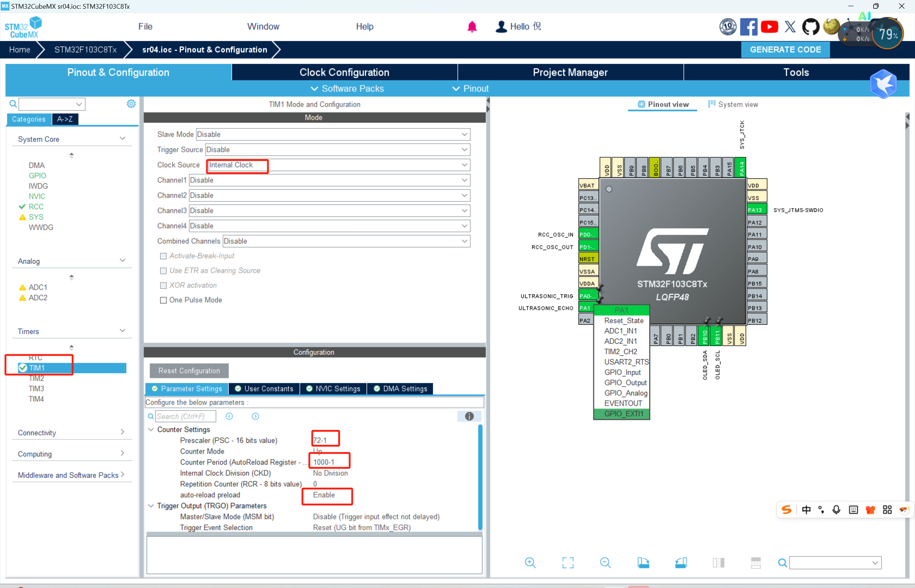The height and width of the screenshot is (588, 915).
Task: Open the Facebook link icon
Action: point(748,27)
